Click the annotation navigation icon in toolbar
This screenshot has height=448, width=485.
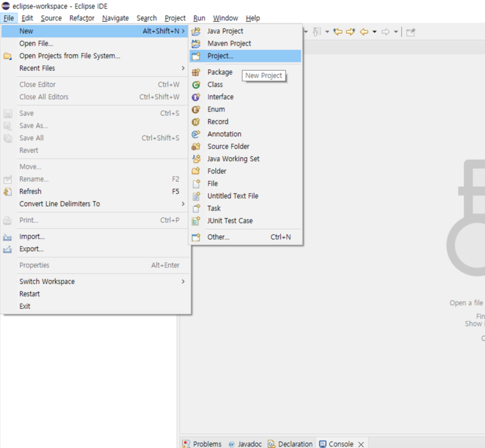317,32
